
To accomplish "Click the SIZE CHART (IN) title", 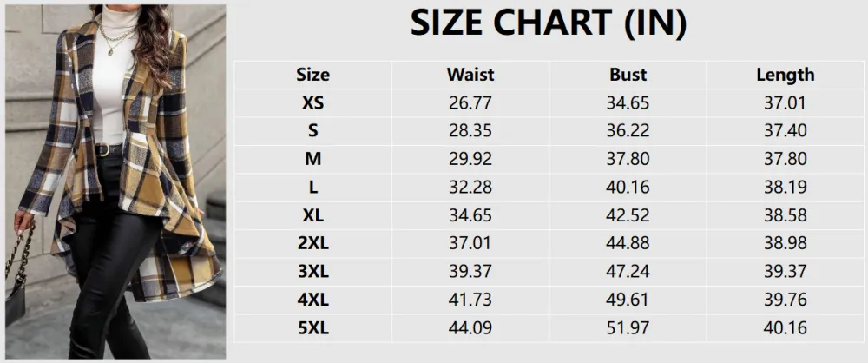I will (549, 25).
